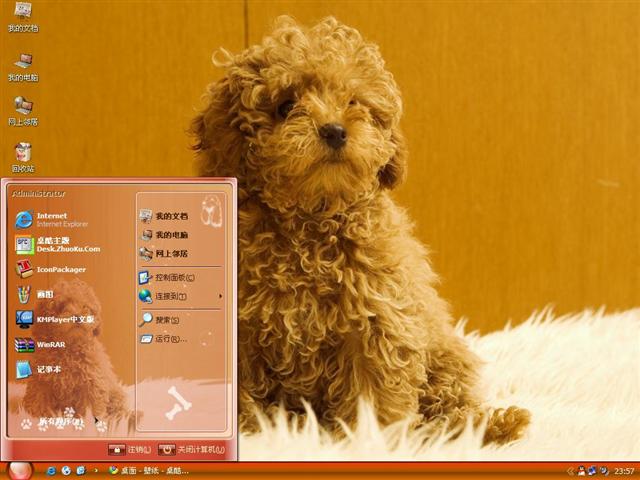Click the Administrator user name in start menu

coord(39,193)
